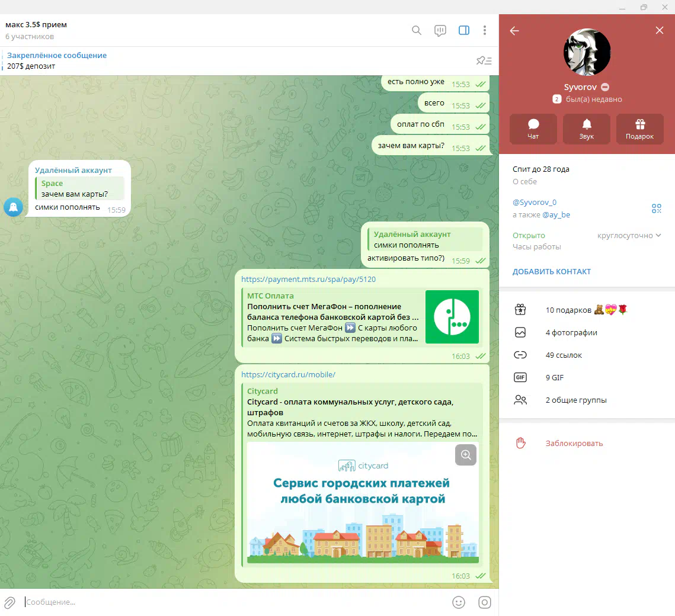Screen dimensions: 675x616
Task: Focus the Сообщение message input
Action: click(x=235, y=602)
